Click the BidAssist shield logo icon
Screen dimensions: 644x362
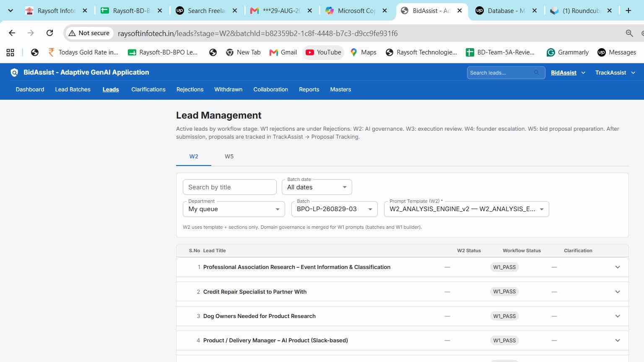tap(14, 72)
